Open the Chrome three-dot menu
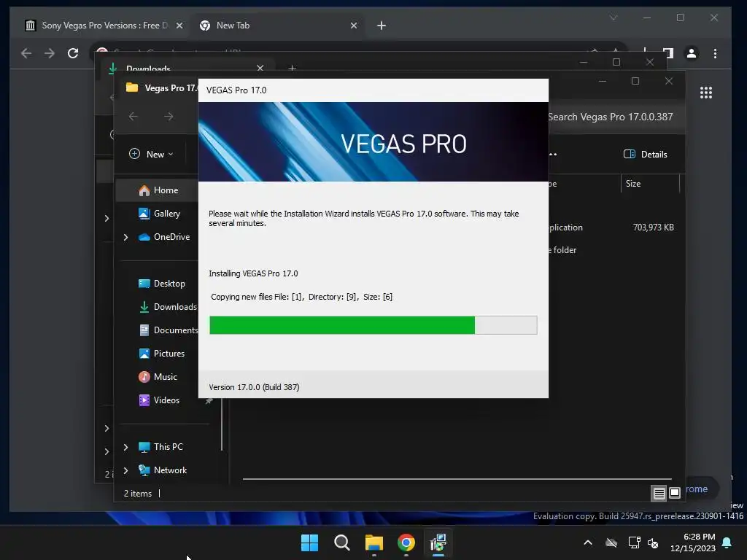 point(715,53)
